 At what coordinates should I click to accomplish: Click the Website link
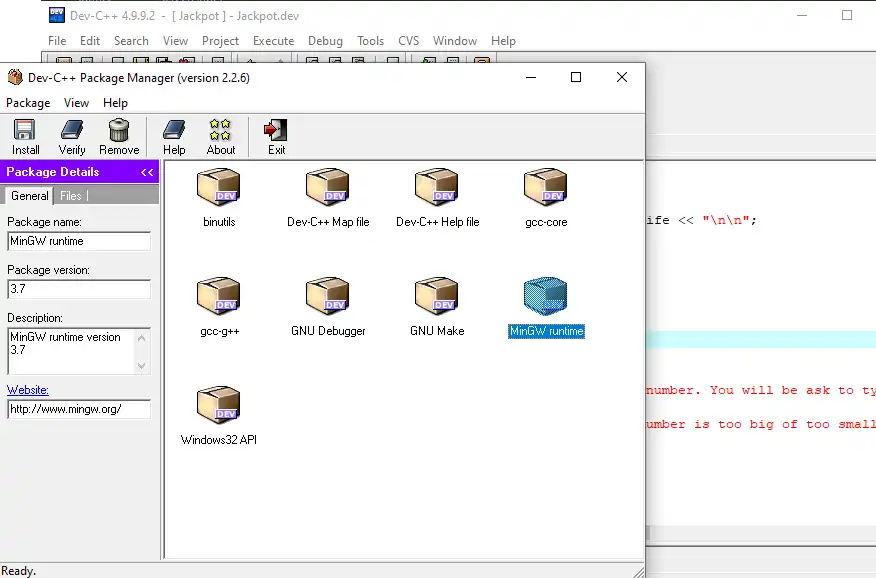pyautogui.click(x=27, y=389)
